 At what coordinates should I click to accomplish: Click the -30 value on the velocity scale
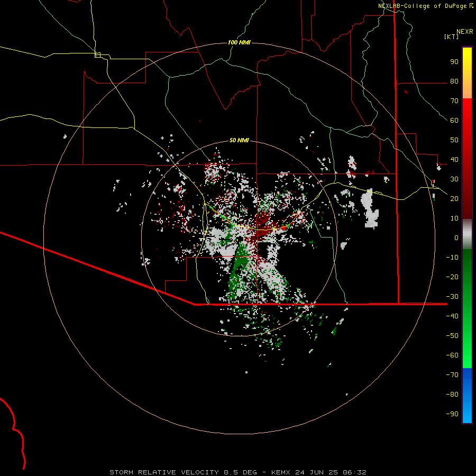click(x=452, y=297)
